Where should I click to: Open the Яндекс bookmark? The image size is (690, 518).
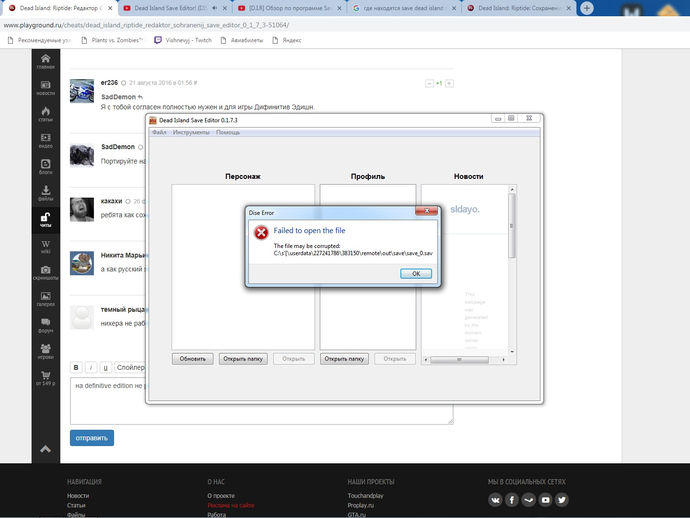[x=287, y=40]
